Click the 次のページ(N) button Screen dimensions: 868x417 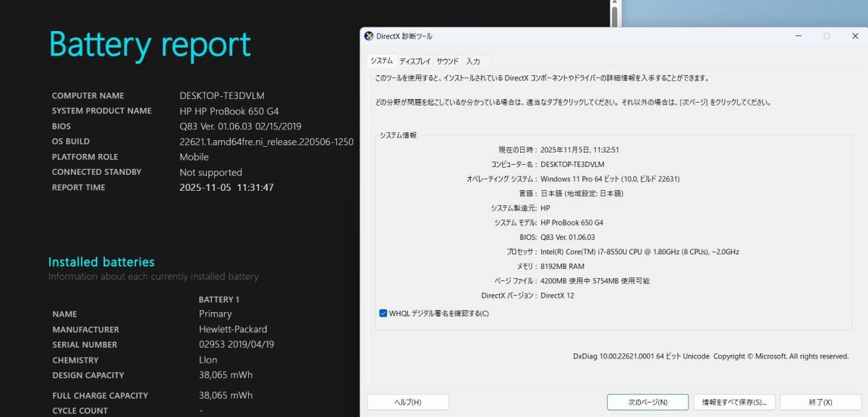(647, 402)
